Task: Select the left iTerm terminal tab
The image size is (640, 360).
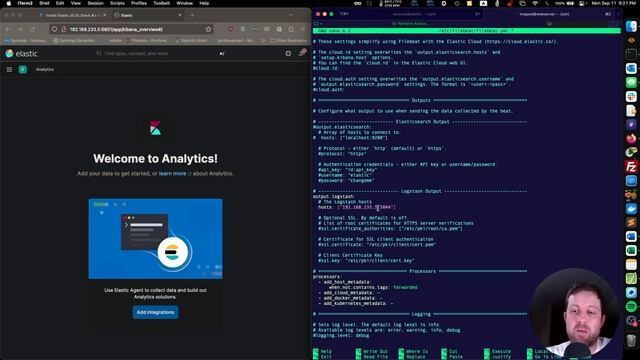Action: (x=414, y=14)
